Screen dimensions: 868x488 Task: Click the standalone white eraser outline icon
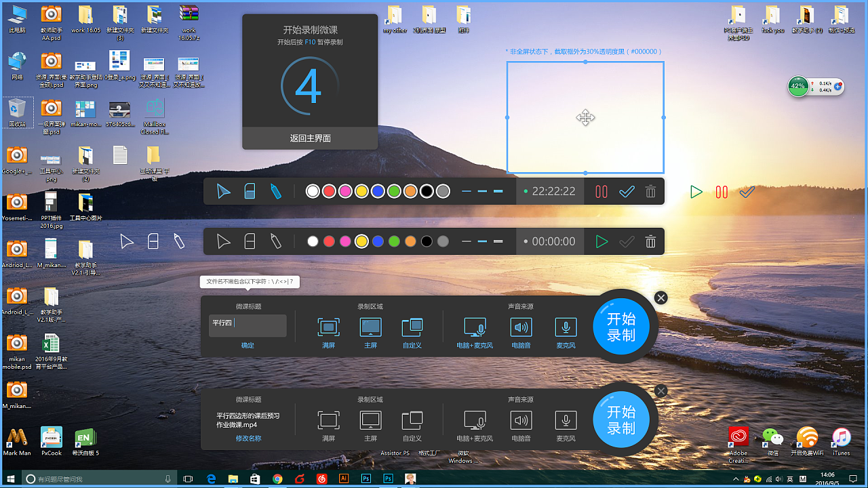[153, 241]
